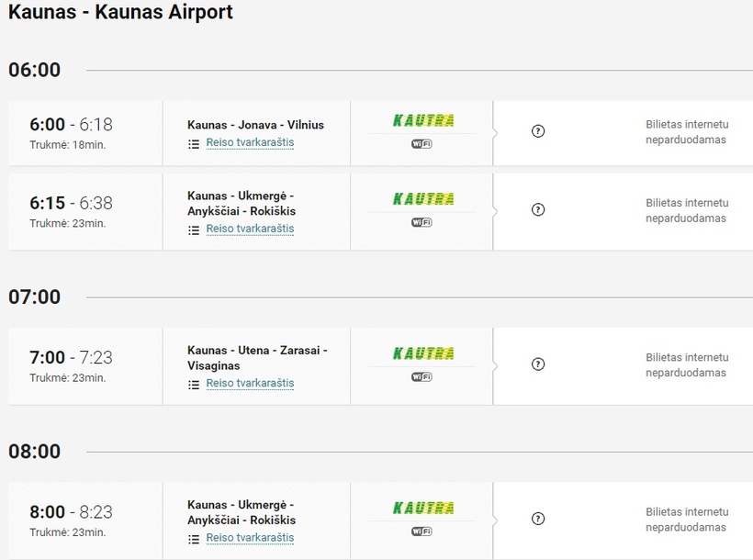Image resolution: width=753 pixels, height=560 pixels.
Task: Click the schedule list icon on 6:00 trip
Action: pyautogui.click(x=194, y=144)
